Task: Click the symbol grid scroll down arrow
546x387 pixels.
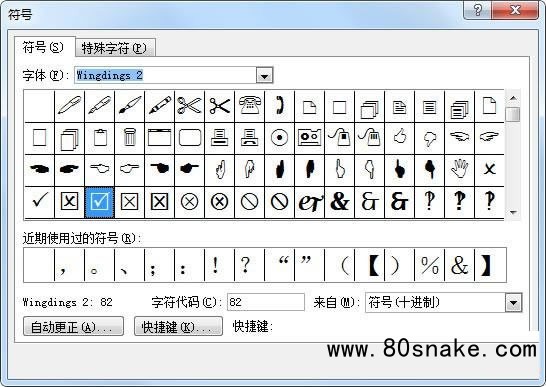Action: (513, 212)
